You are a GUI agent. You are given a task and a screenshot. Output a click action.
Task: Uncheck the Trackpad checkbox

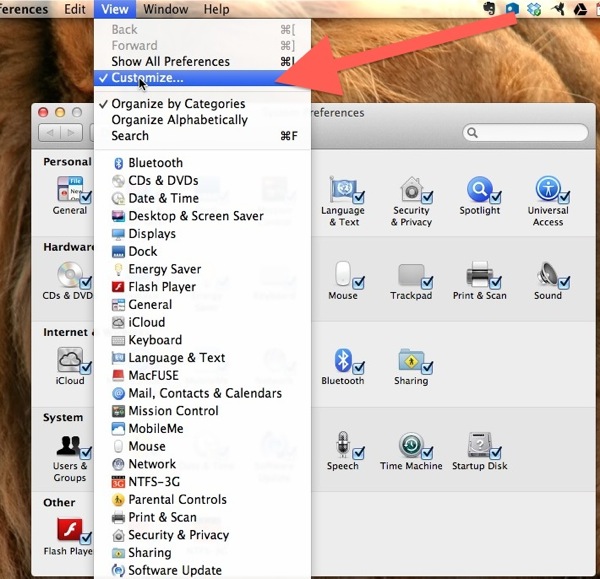point(427,283)
